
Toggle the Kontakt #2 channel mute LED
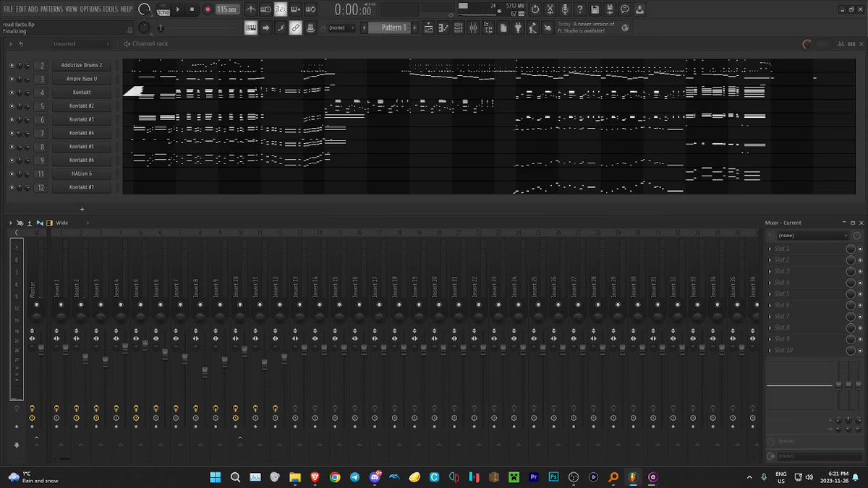tap(12, 106)
